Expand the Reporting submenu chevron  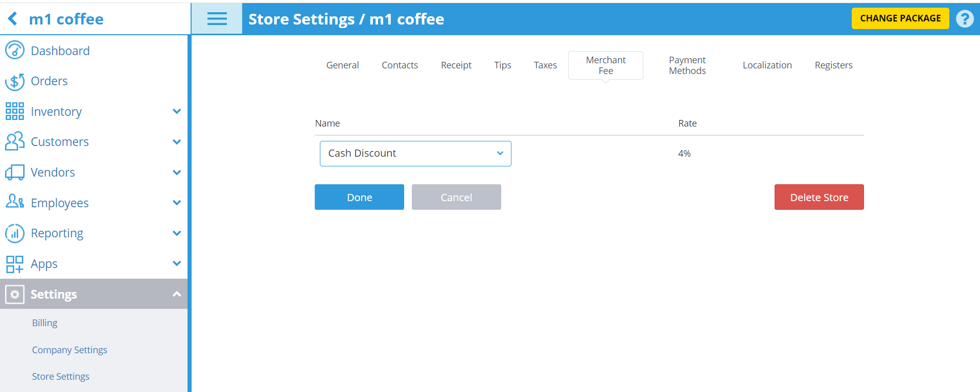(x=177, y=233)
